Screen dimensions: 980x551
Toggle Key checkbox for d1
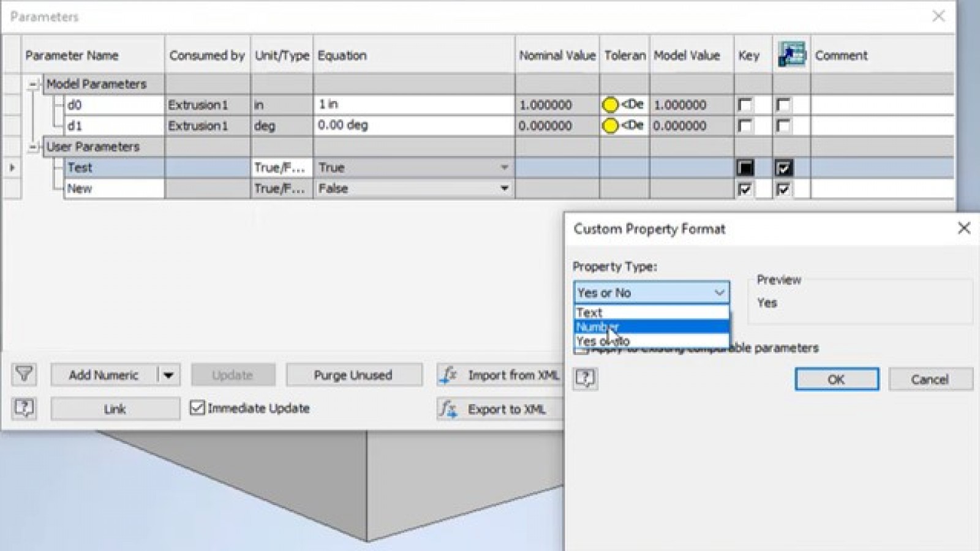745,126
